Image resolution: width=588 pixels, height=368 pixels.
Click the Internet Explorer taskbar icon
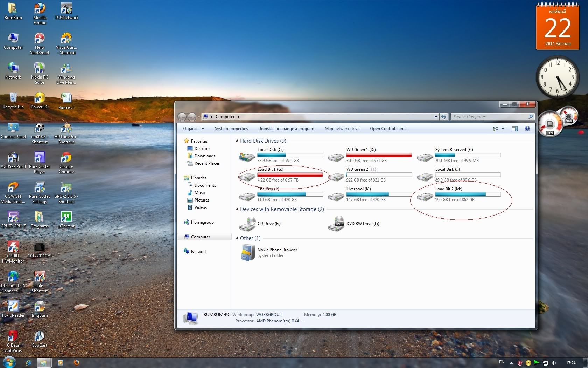[x=28, y=363]
